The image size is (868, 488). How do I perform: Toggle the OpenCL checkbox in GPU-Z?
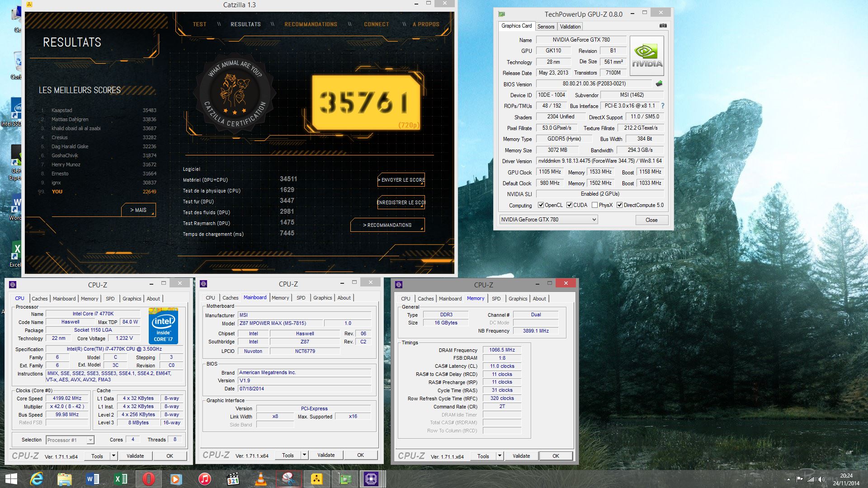(541, 205)
